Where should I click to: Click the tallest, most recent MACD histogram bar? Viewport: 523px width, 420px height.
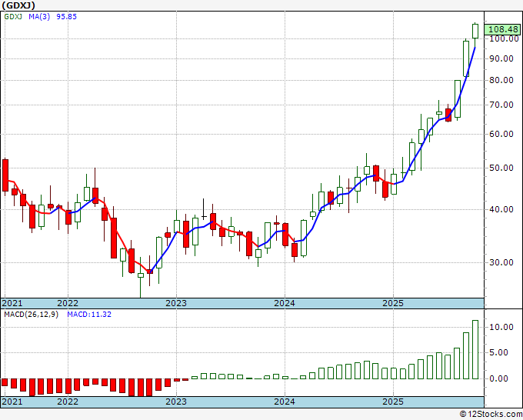pos(475,349)
